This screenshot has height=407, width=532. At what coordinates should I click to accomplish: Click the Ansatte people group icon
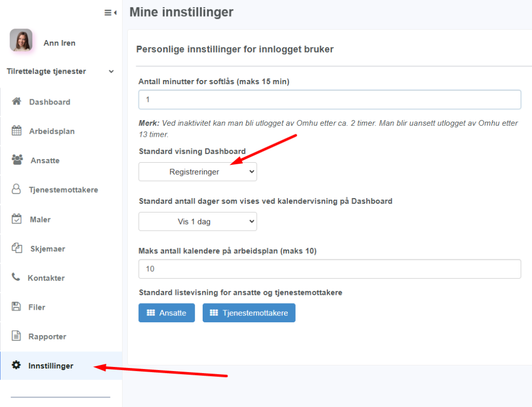click(x=17, y=160)
